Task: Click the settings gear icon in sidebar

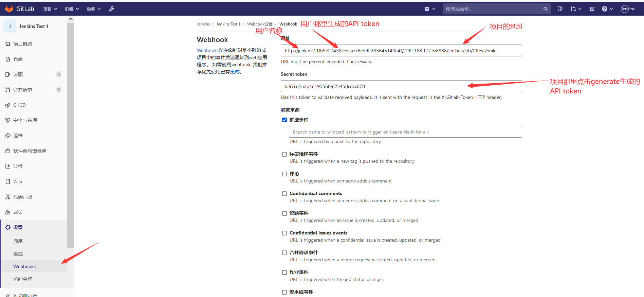Action: pyautogui.click(x=8, y=227)
